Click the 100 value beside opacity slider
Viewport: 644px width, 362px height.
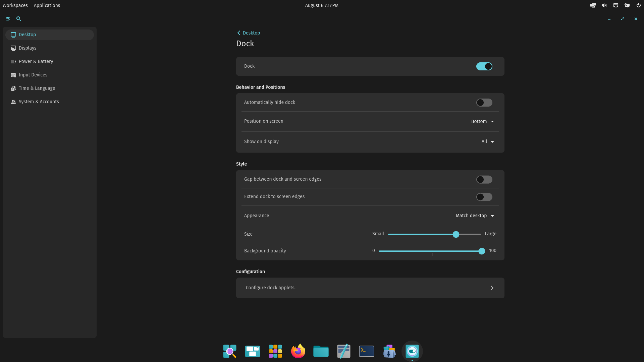(493, 251)
